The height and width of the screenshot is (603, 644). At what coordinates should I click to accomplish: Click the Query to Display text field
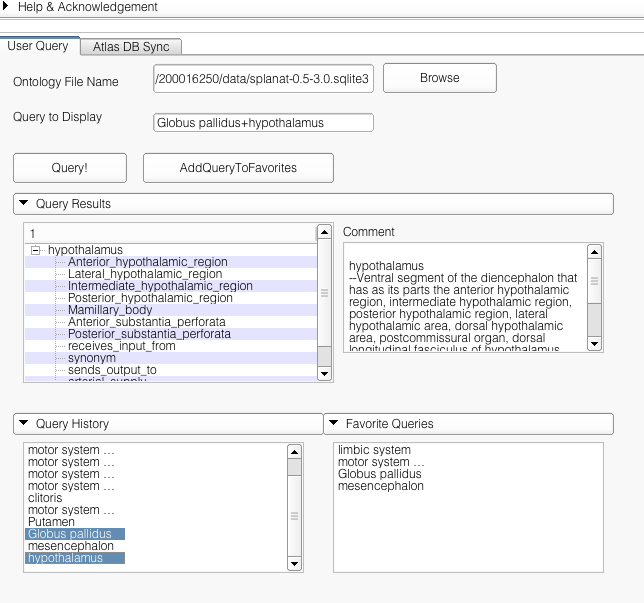263,123
